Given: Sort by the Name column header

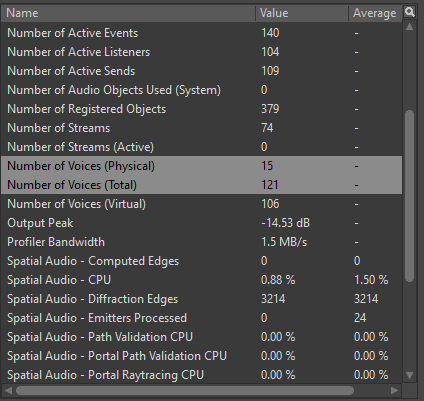Looking at the screenshot, I should pos(129,13).
